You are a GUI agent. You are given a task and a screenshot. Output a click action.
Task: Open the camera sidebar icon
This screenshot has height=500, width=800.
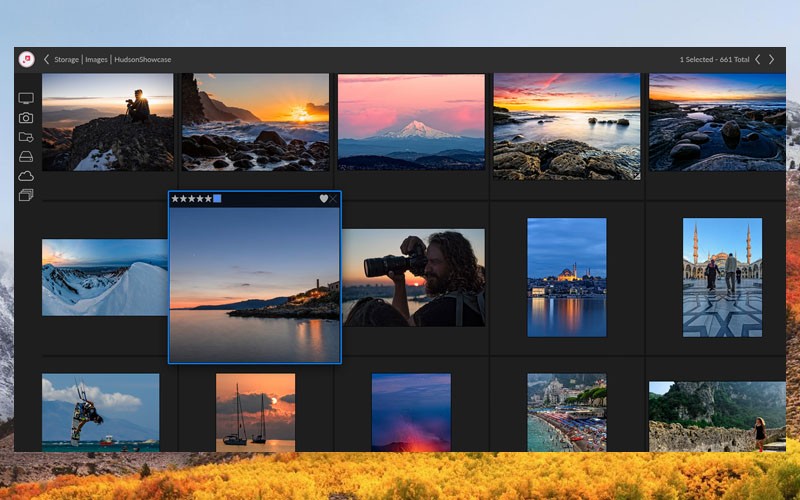(26, 118)
